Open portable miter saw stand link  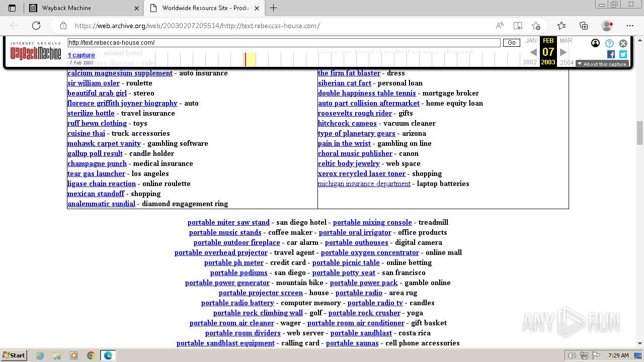point(228,222)
